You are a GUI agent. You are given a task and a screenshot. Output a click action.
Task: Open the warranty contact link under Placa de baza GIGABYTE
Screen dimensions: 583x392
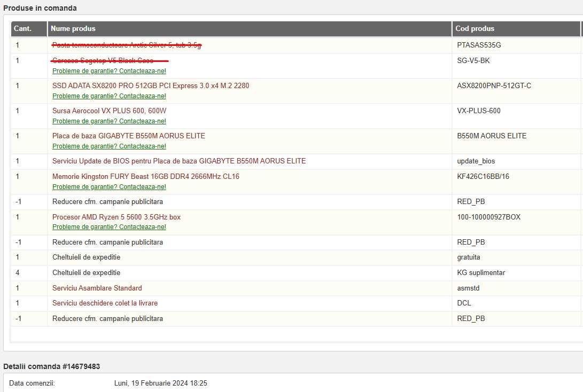tap(110, 146)
